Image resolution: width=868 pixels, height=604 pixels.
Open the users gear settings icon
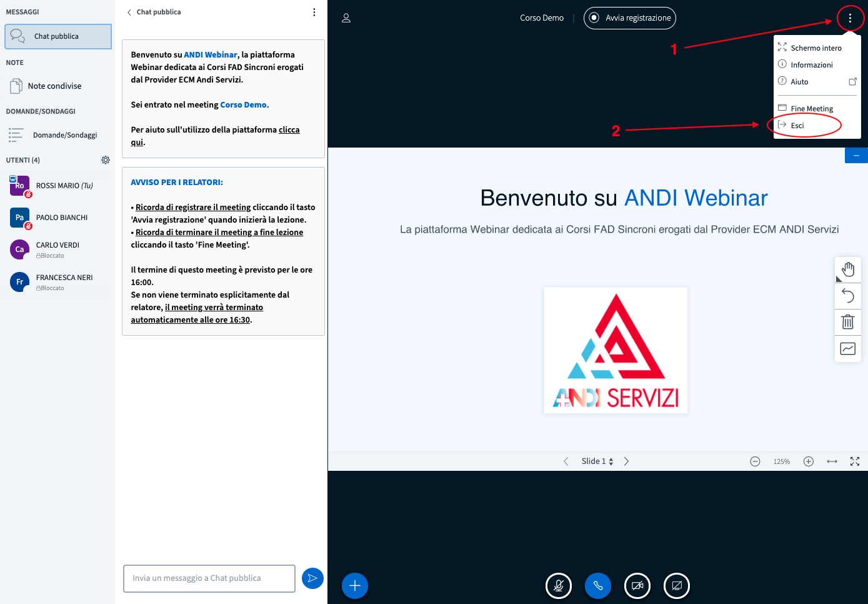tap(106, 160)
